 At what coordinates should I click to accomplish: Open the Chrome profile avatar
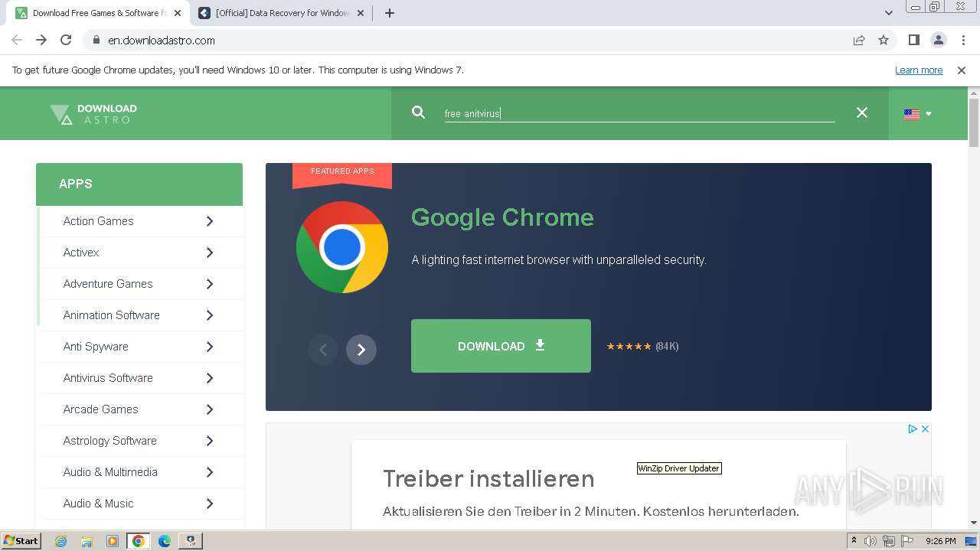coord(938,40)
